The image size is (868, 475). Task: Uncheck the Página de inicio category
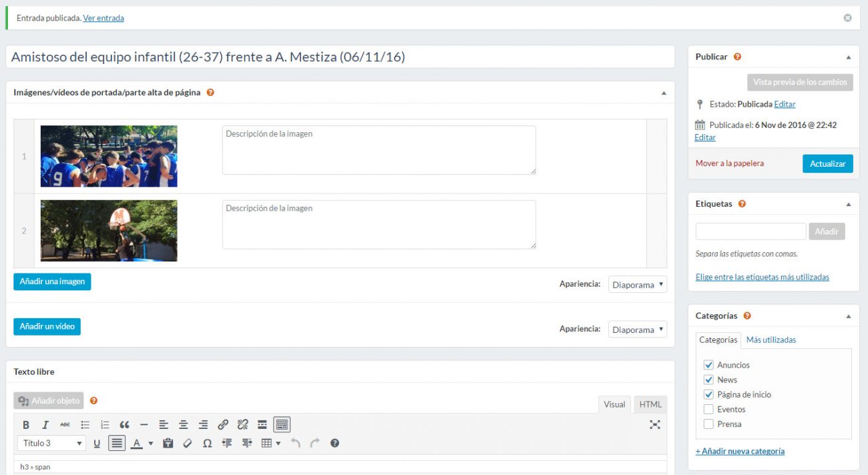pyautogui.click(x=708, y=394)
